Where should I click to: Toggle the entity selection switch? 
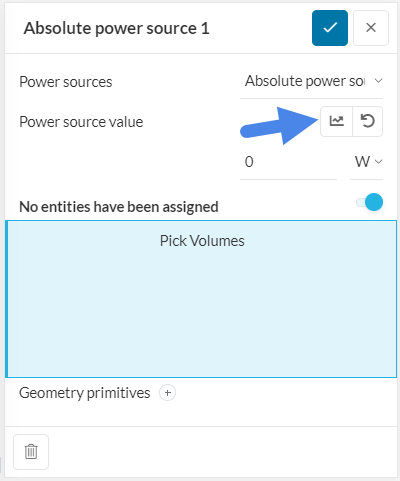tap(369, 202)
